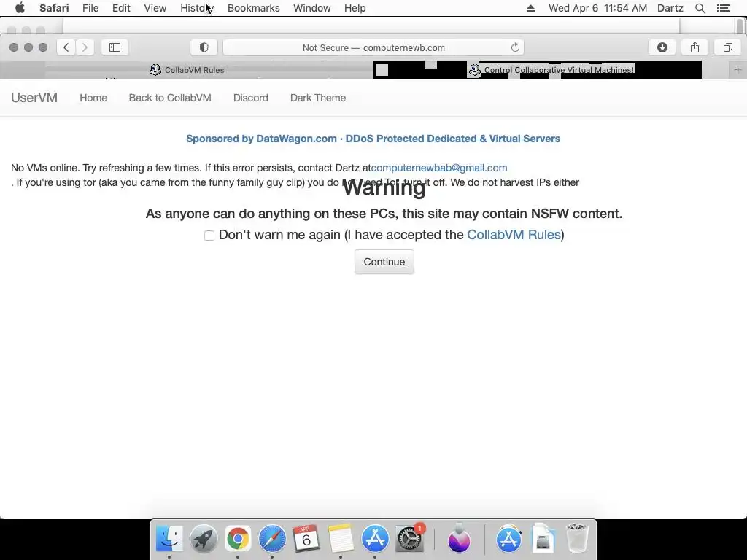Add a new tab with plus button
Screen dimensions: 747x560
[738, 70]
